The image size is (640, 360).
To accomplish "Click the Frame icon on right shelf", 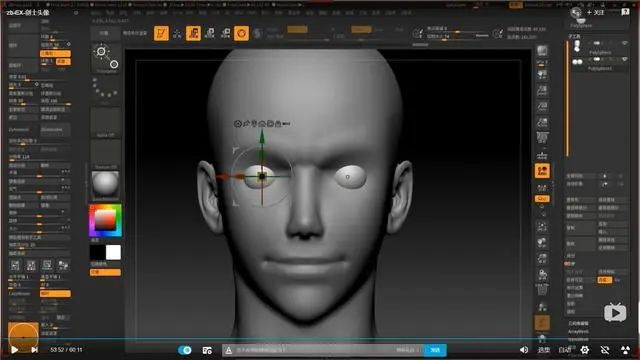I will pyautogui.click(x=542, y=227).
